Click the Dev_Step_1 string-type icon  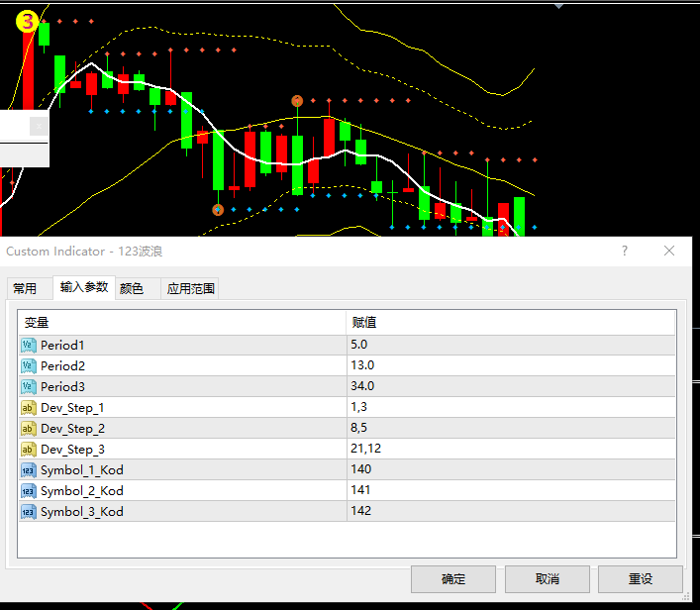point(29,408)
